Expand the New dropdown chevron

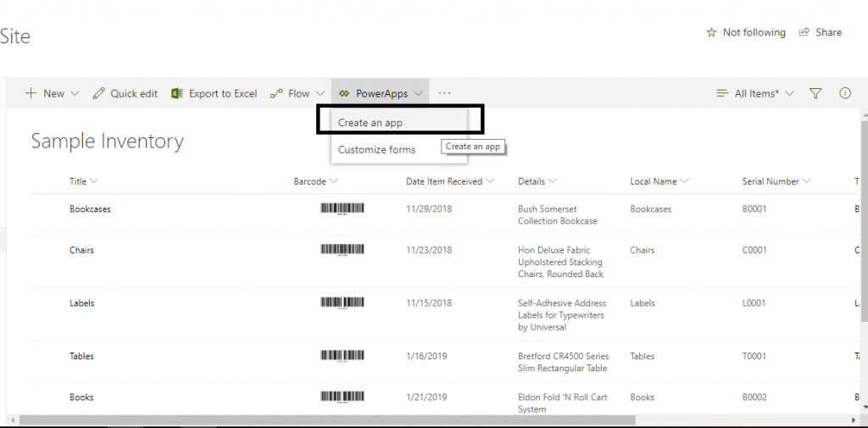click(x=75, y=93)
